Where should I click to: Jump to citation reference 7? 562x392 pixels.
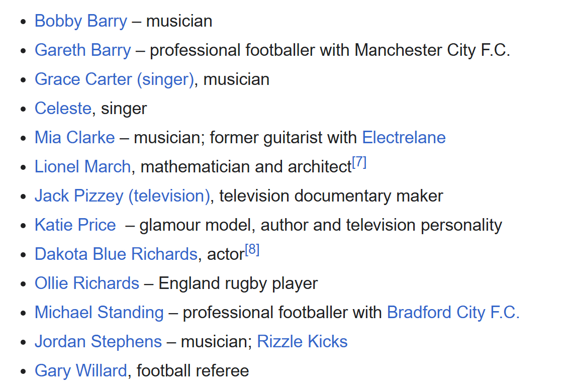[359, 163]
